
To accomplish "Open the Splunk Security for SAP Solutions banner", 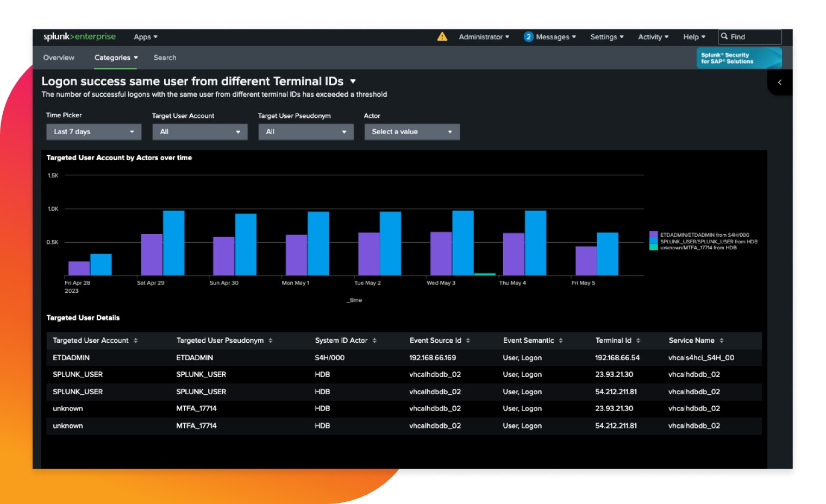I will [x=739, y=58].
